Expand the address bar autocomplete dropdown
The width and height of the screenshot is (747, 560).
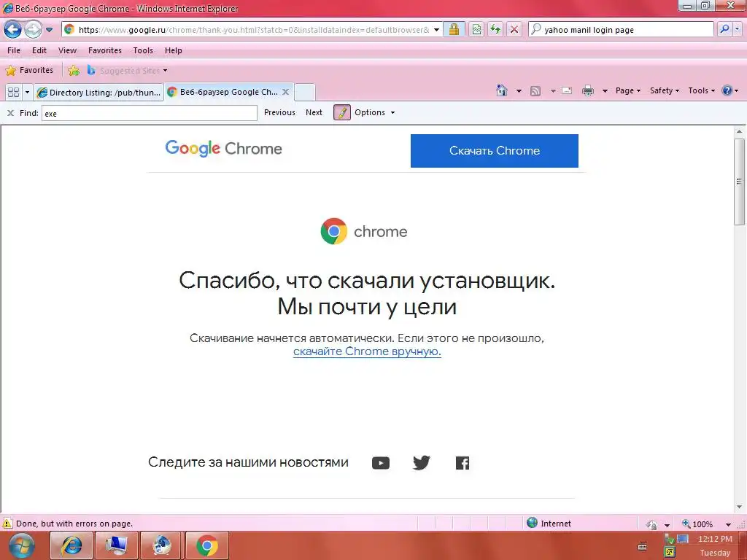(436, 29)
